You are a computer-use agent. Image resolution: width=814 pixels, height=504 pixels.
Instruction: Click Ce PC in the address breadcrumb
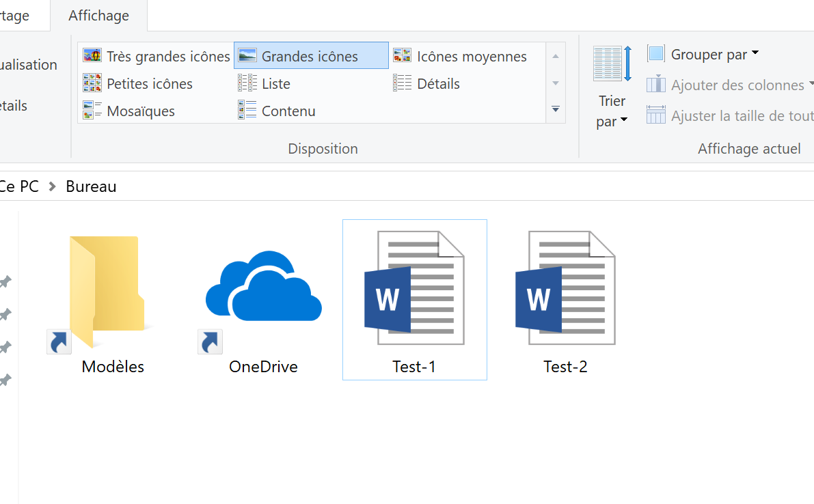tap(19, 186)
